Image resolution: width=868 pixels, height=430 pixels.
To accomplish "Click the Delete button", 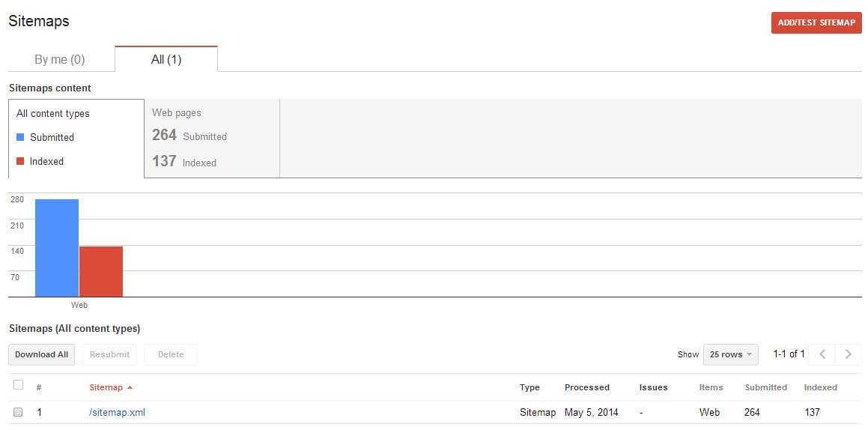I will point(171,355).
